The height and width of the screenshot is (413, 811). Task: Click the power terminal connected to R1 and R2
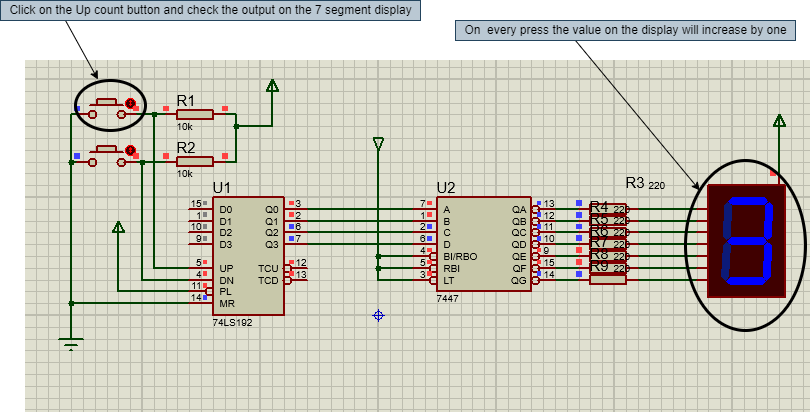272,87
